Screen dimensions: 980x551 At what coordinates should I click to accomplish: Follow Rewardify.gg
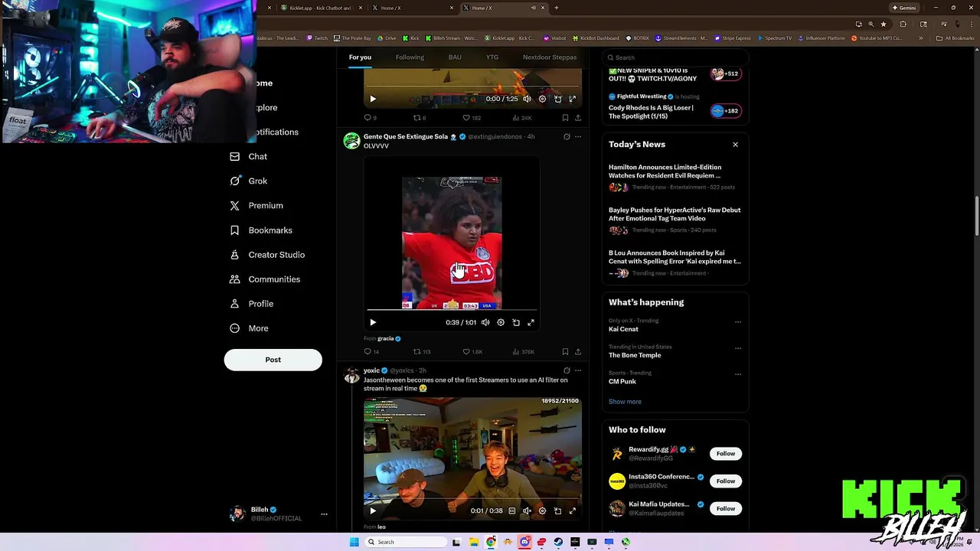[x=725, y=453]
